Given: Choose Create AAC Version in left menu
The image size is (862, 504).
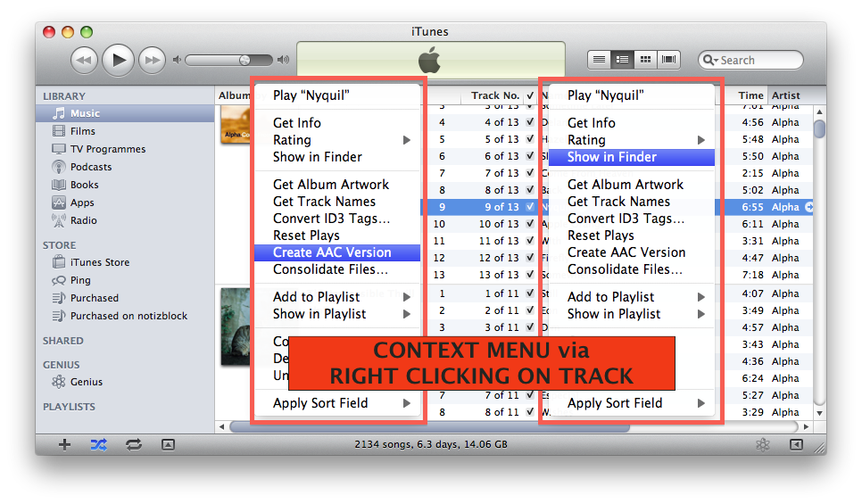Looking at the screenshot, I should tap(337, 252).
